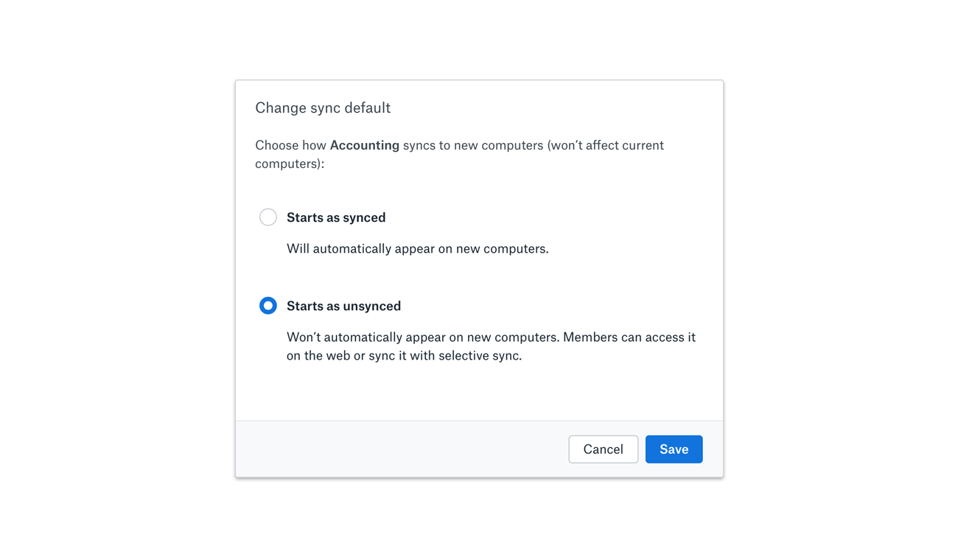Click the gray footer bar left of Cancel
Viewport: 958px width, 560px height.
point(398,449)
